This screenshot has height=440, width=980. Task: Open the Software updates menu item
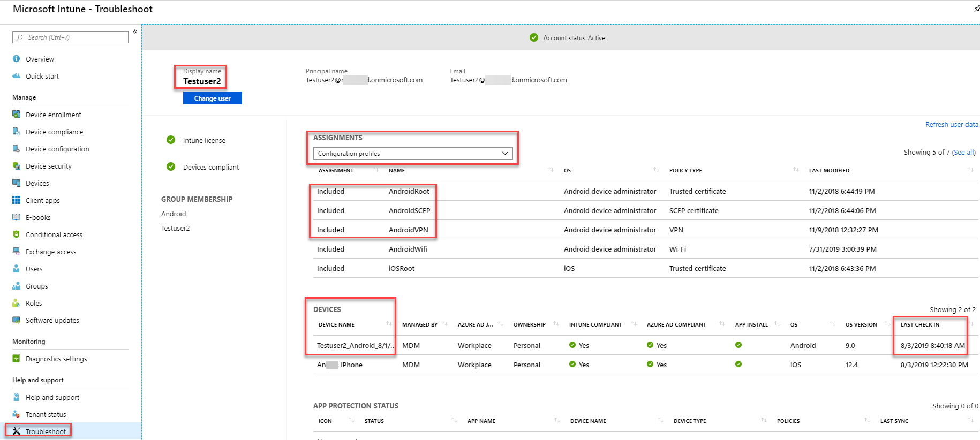pos(52,320)
